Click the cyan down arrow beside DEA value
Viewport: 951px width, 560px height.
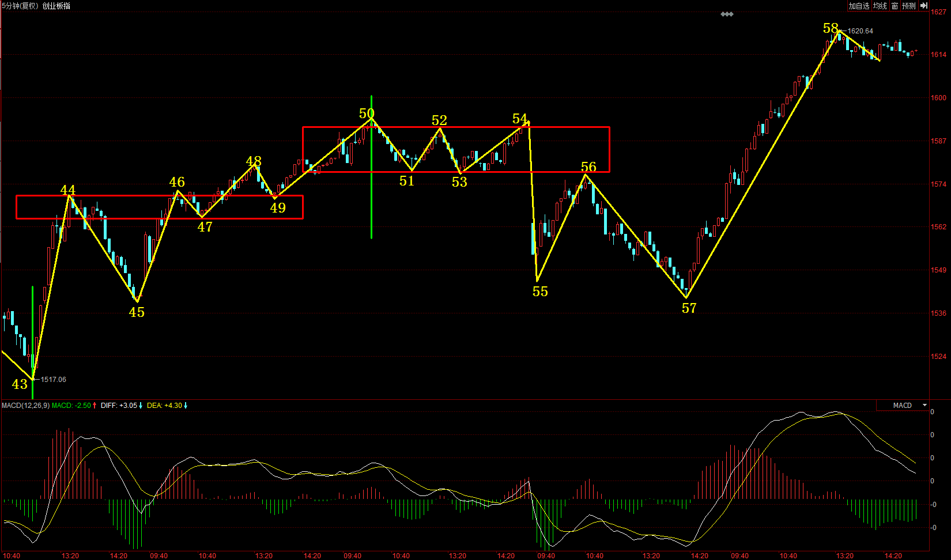186,406
